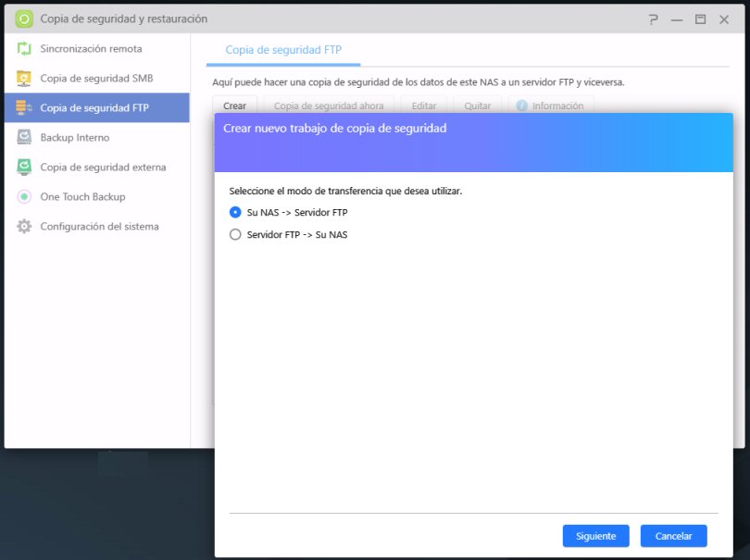Viewport: 750px width, 560px height.
Task: Click the green app logo in title bar
Action: (x=24, y=19)
